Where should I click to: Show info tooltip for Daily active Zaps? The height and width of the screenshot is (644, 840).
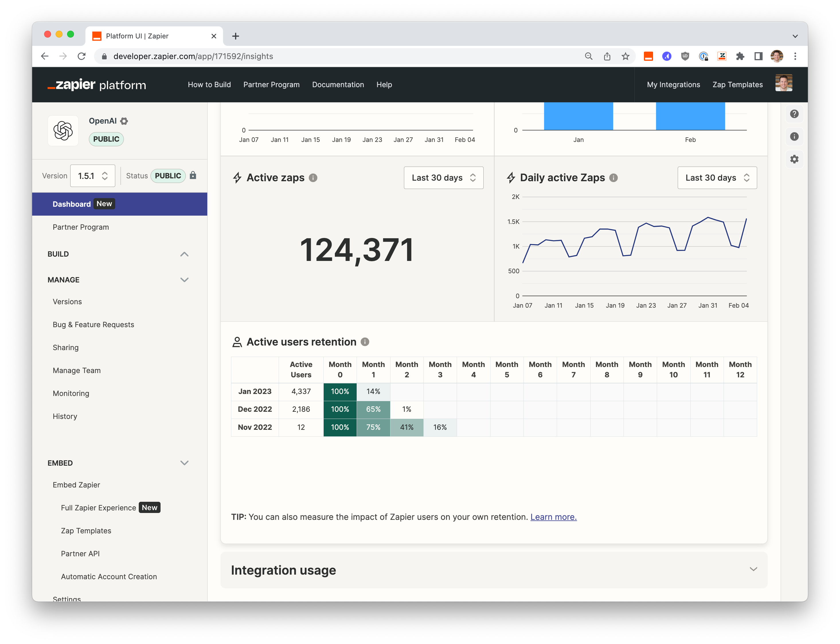614,178
